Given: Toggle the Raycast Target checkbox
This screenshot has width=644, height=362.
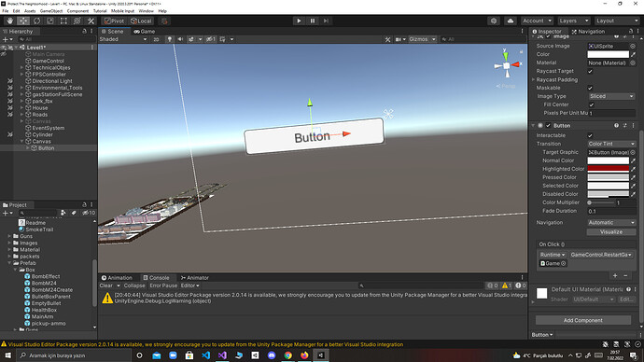Looking at the screenshot, I should 590,71.
